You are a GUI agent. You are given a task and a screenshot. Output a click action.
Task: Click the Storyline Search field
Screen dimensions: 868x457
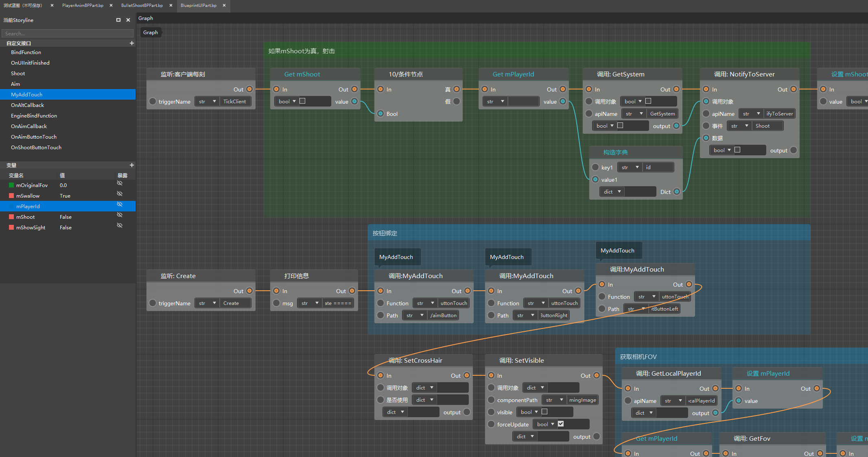pos(68,33)
